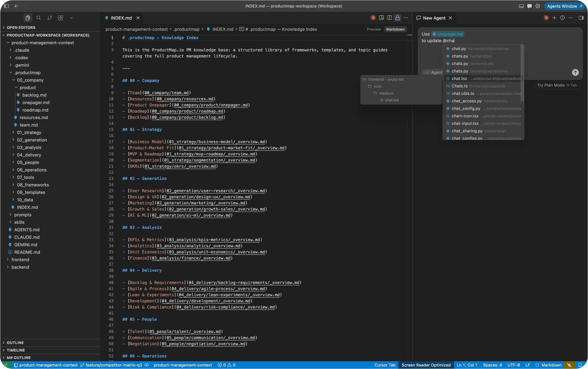Collapse the product-management-context folder

point(42,43)
